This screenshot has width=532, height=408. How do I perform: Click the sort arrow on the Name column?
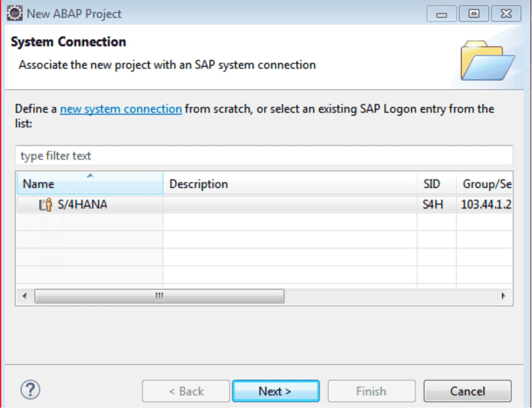point(90,175)
